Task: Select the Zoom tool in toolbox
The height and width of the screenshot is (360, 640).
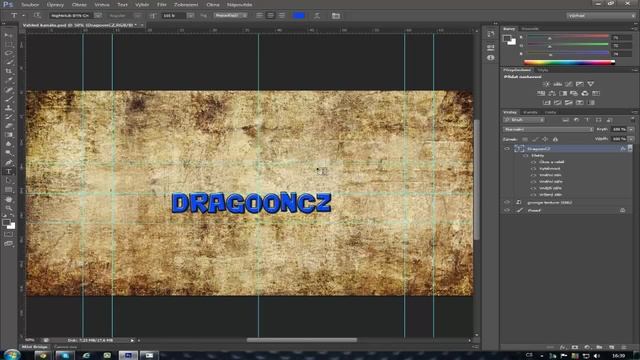Action: pos(8,208)
